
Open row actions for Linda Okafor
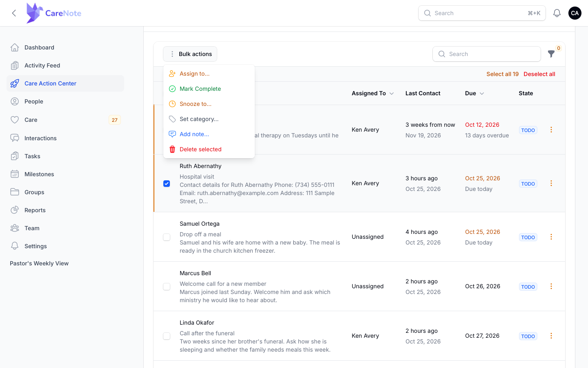(551, 336)
